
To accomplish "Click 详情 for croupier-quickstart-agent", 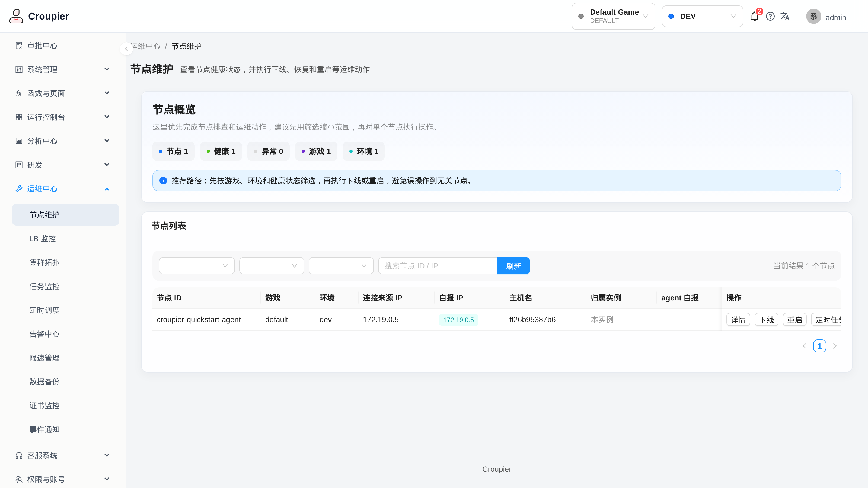I will click(738, 320).
